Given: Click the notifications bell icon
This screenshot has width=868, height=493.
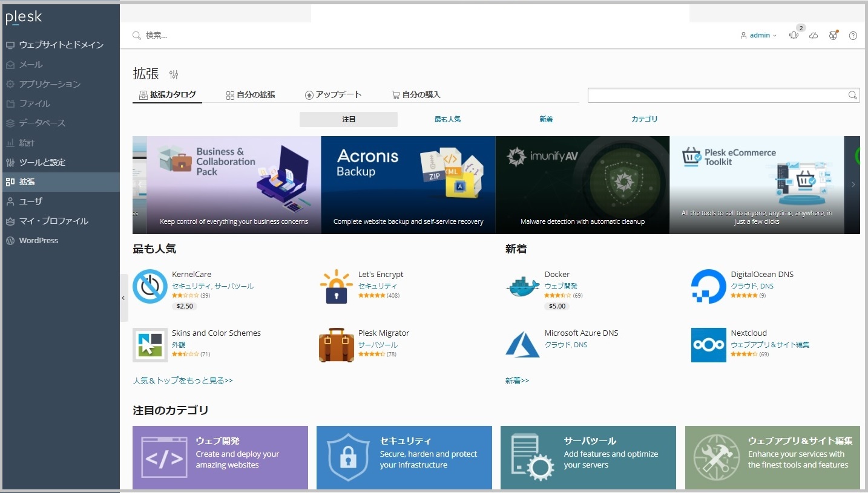Looking at the screenshot, I should coord(794,35).
